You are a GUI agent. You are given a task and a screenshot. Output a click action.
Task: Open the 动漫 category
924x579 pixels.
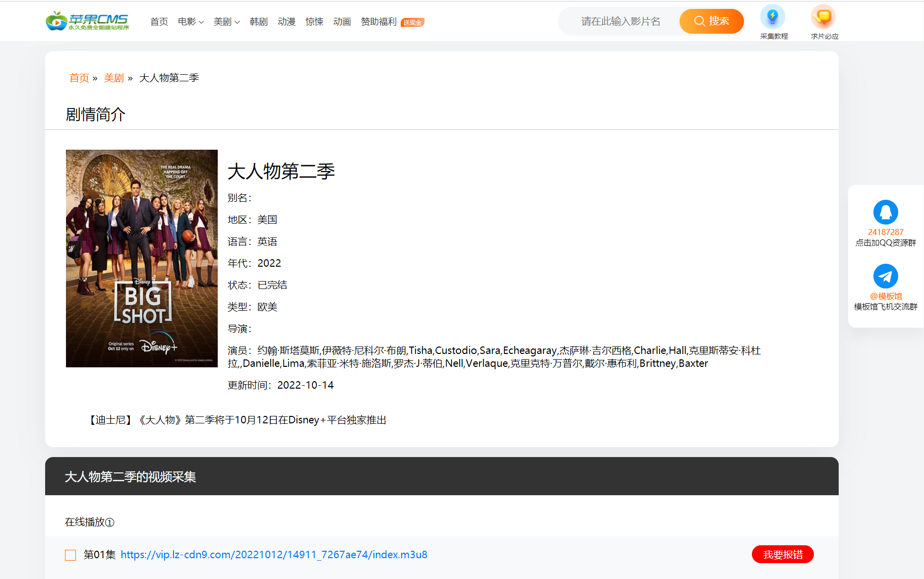tap(287, 22)
